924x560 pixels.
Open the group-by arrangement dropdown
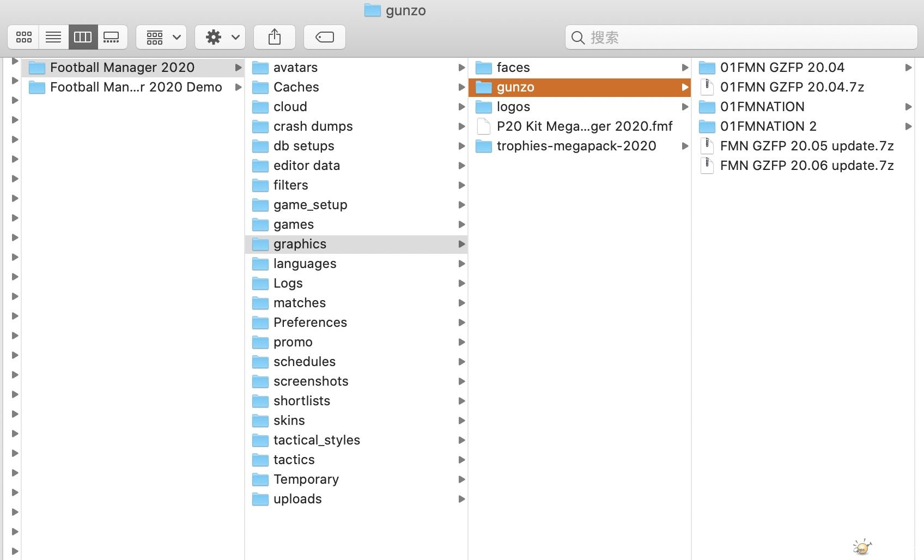161,37
